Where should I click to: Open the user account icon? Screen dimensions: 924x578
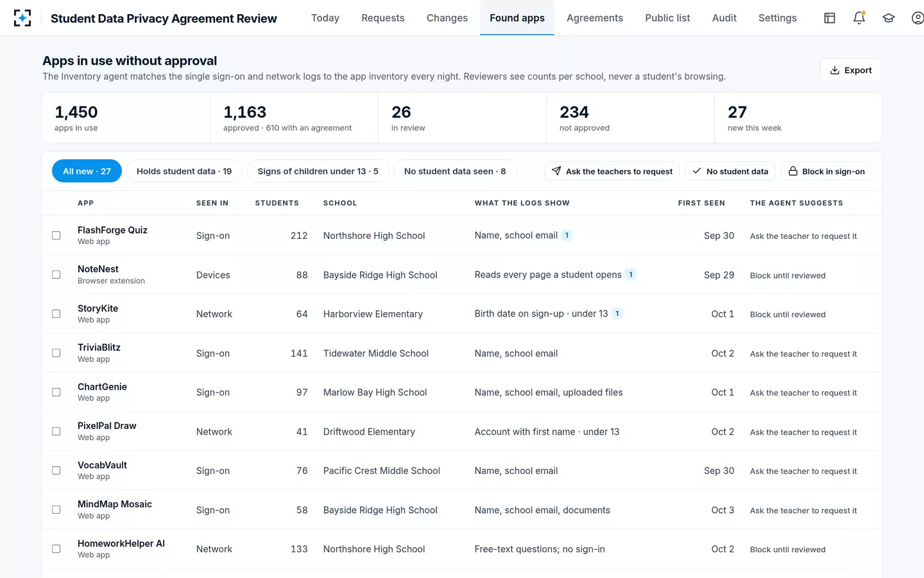(918, 18)
